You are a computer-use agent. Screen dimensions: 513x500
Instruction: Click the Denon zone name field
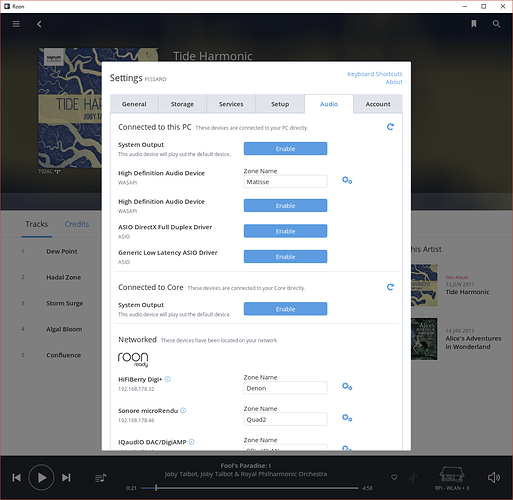285,388
